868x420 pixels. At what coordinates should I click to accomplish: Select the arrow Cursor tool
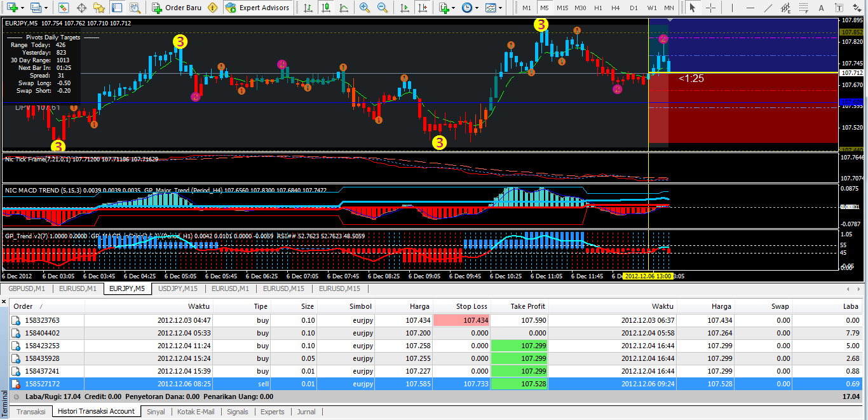[x=692, y=8]
